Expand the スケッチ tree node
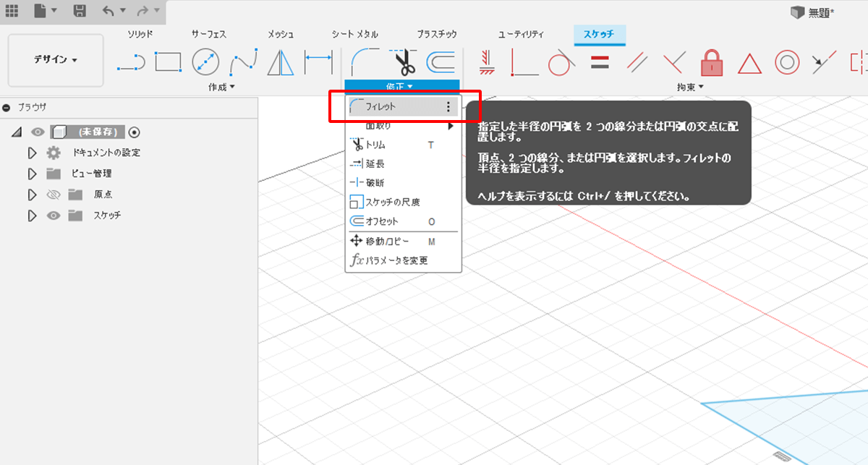 click(32, 216)
